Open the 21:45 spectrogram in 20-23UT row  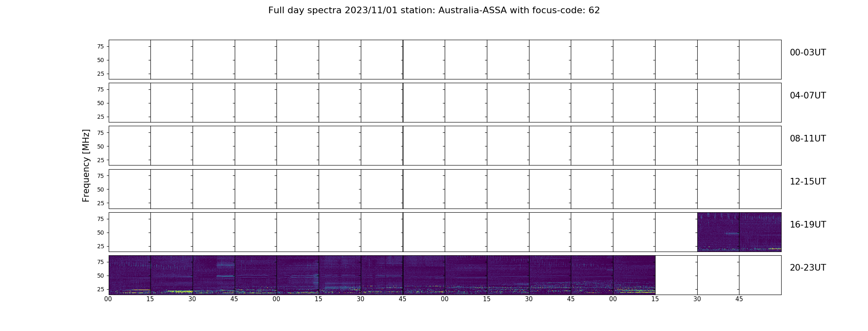[424, 275]
